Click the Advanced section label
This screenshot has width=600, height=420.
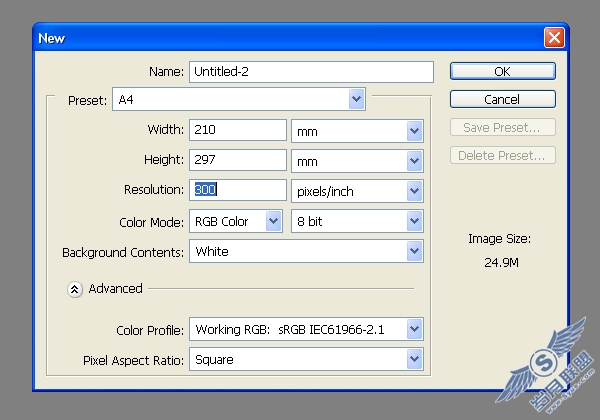pyautogui.click(x=116, y=288)
